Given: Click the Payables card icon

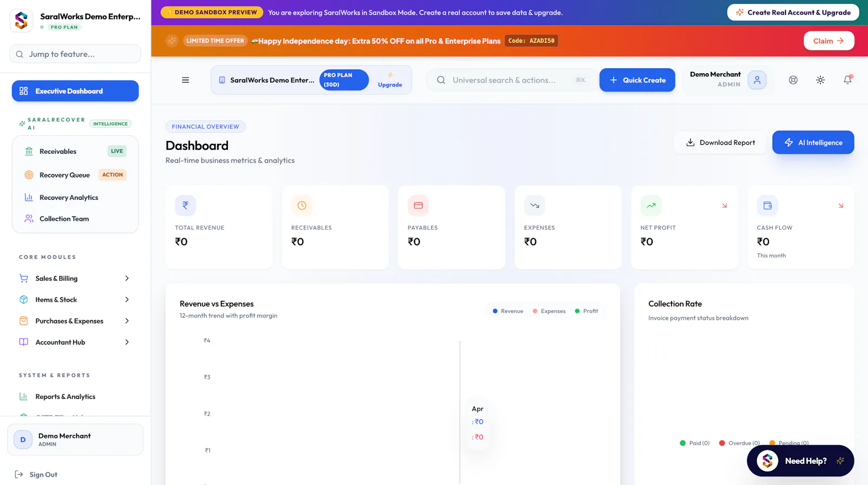Looking at the screenshot, I should (418, 206).
